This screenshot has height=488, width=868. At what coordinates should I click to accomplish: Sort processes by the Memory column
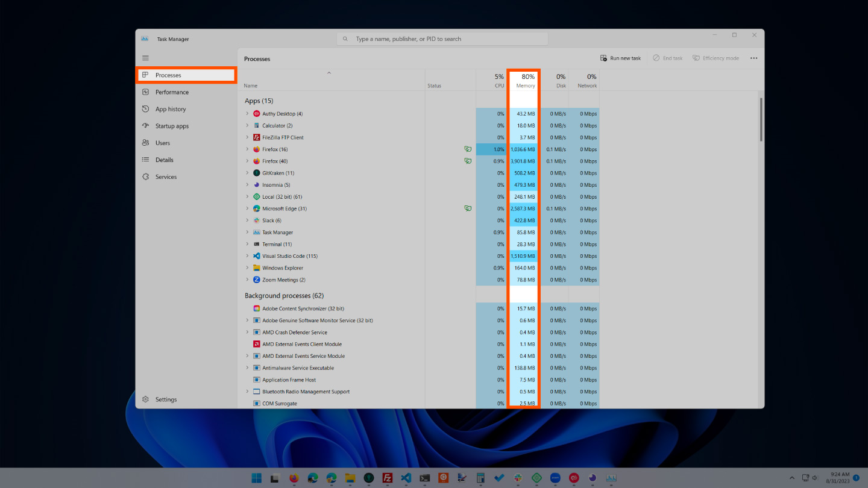tap(524, 80)
